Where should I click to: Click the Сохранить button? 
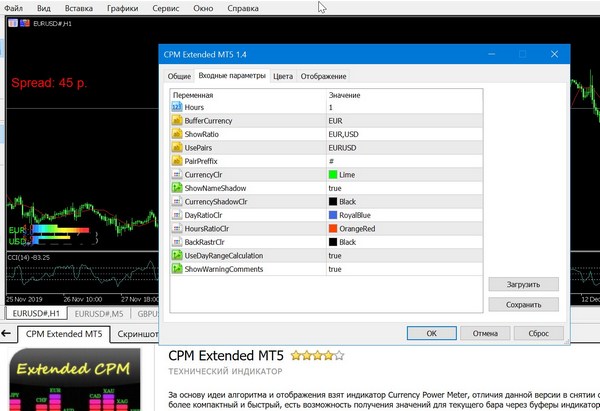point(523,305)
